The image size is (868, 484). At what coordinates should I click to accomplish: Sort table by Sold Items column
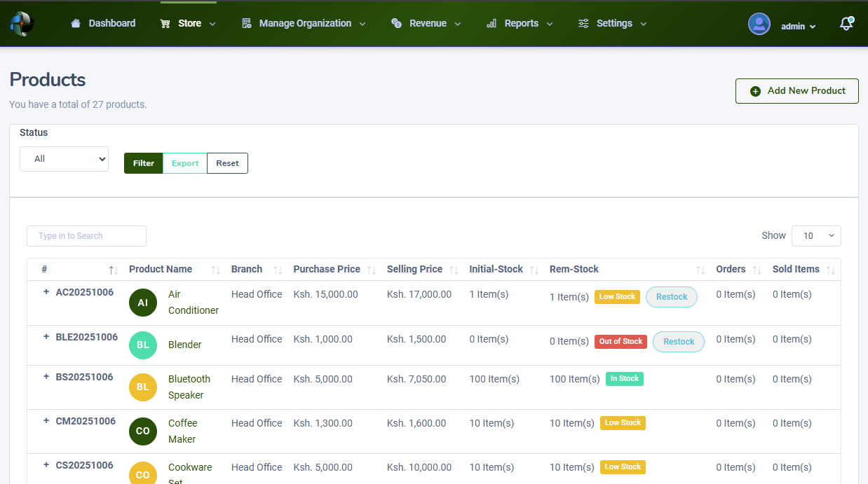pyautogui.click(x=831, y=270)
